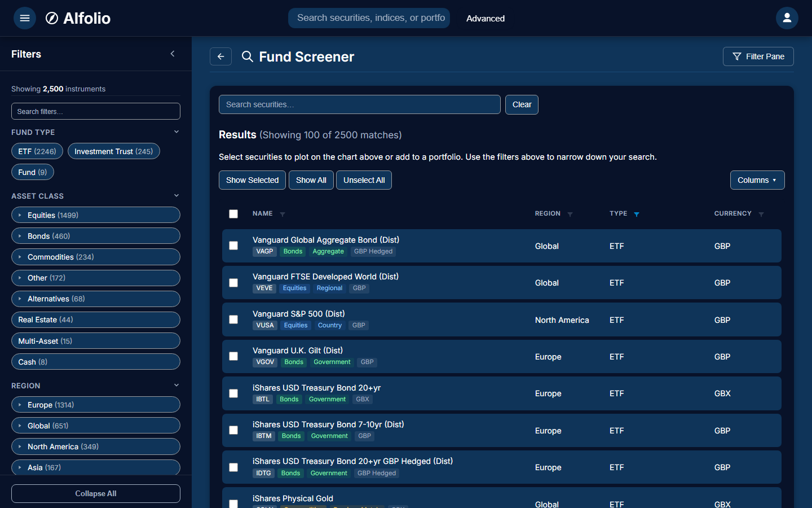Filter by Investment Trust (245)
Image resolution: width=812 pixels, height=508 pixels.
[114, 151]
